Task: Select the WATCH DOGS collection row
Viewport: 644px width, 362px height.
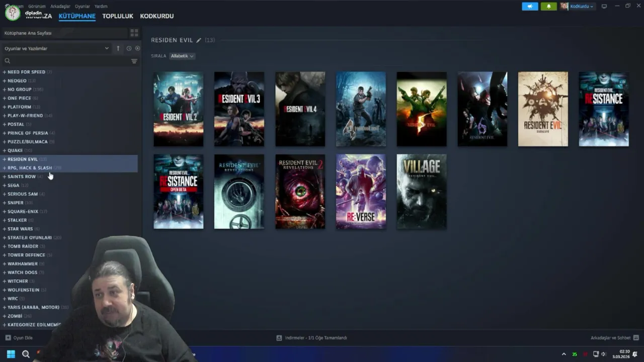Action: (x=69, y=273)
